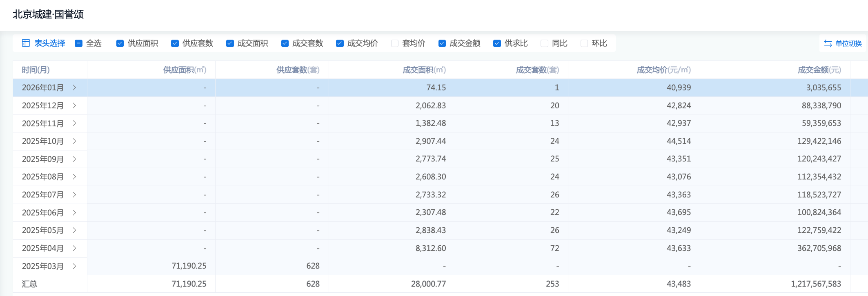Screen dimensions: 868x296
Task: Click the 单位切换 swap arrows icon
Action: pos(828,43)
